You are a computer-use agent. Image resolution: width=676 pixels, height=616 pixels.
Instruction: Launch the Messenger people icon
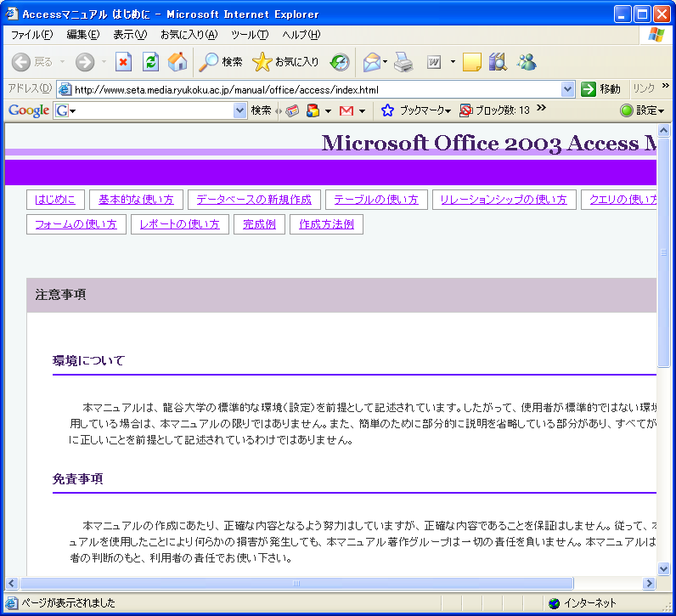[x=527, y=63]
